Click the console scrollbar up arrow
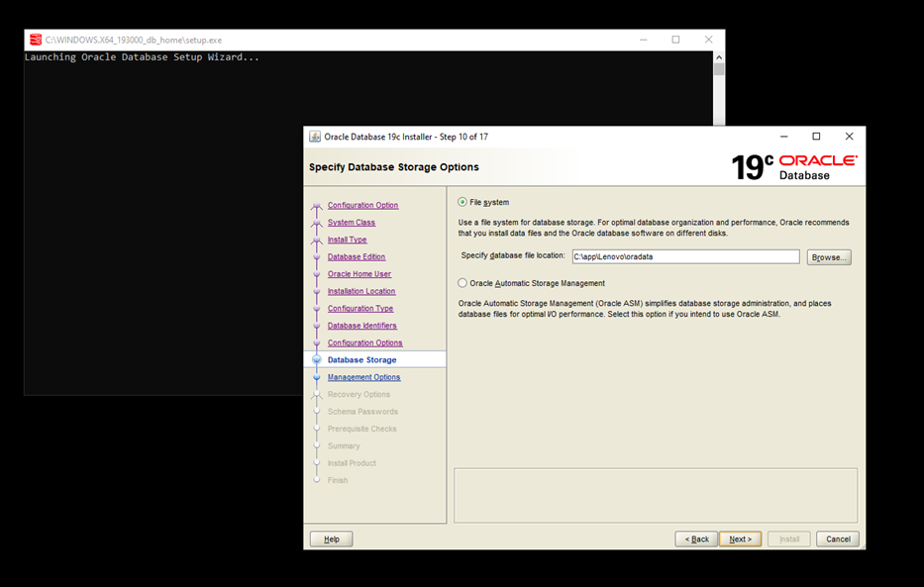Viewport: 924px width, 587px height. (718, 57)
